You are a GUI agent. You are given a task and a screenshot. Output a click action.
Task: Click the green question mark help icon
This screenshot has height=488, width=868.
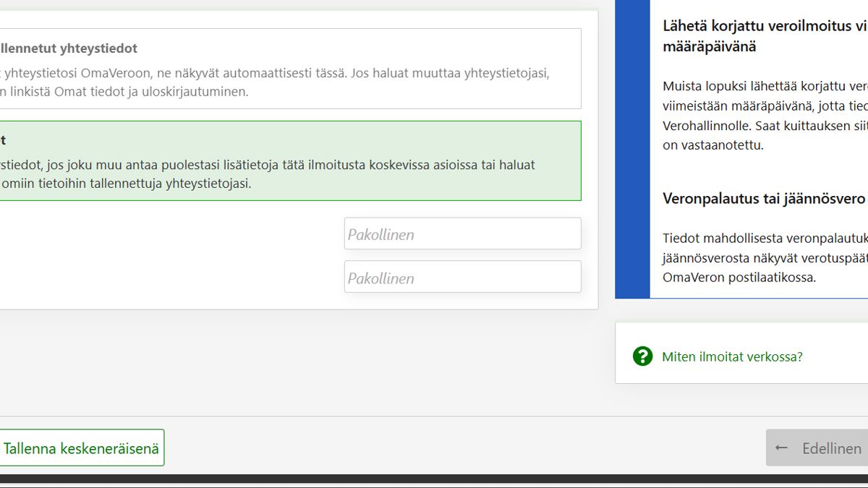[642, 356]
